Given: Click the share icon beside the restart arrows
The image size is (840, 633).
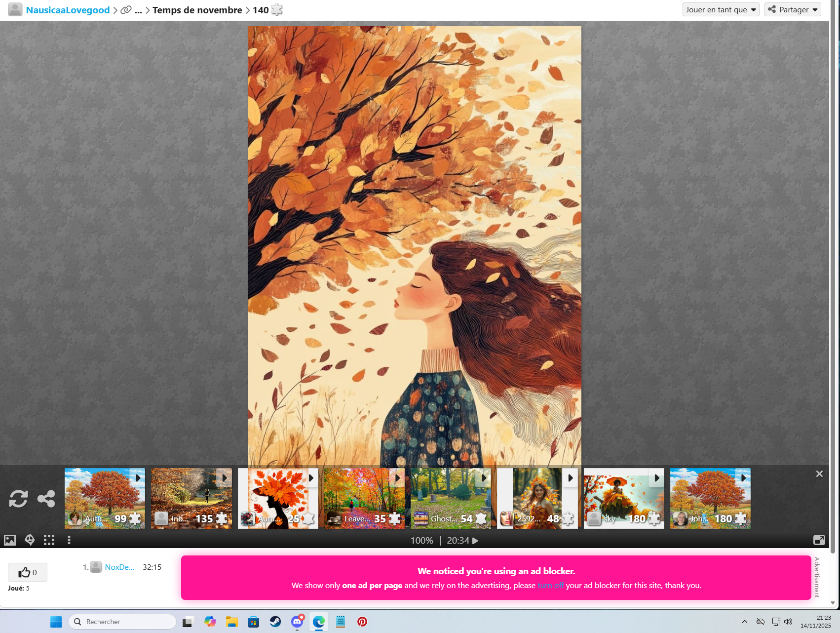Looking at the screenshot, I should [x=46, y=499].
